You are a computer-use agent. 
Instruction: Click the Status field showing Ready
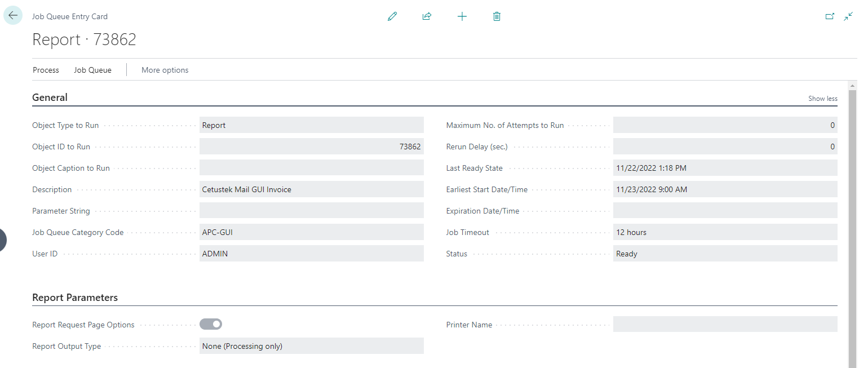pyautogui.click(x=725, y=254)
